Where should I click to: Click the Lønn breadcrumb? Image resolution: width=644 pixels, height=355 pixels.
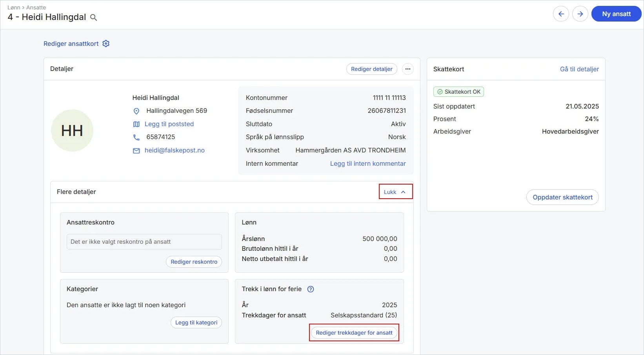point(14,7)
